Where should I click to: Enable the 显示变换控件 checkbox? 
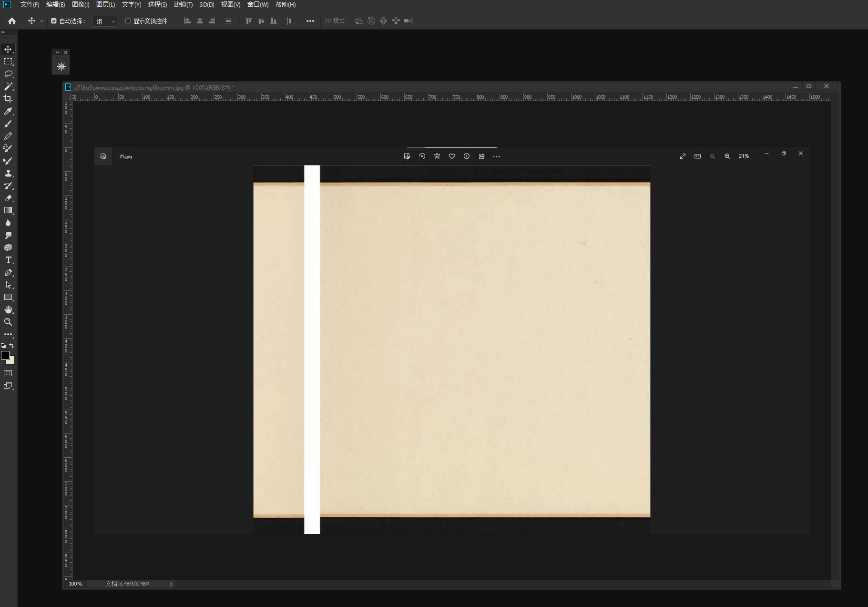(x=128, y=21)
